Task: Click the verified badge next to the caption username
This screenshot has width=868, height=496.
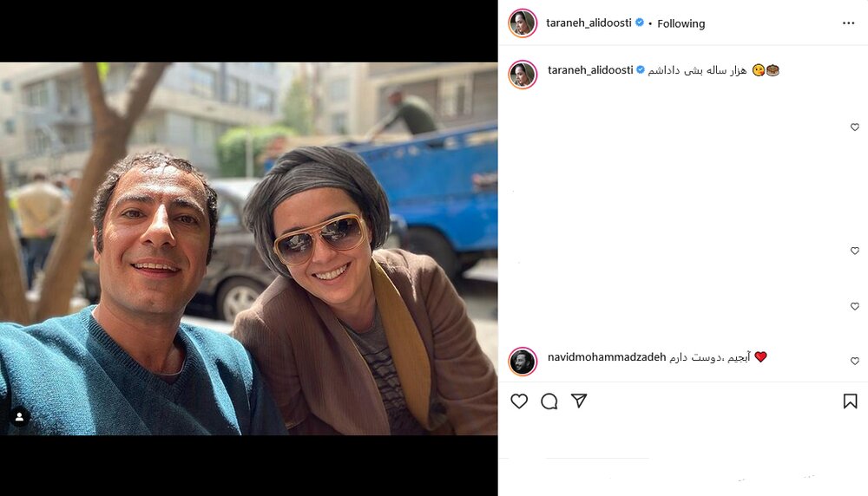Action: click(641, 69)
